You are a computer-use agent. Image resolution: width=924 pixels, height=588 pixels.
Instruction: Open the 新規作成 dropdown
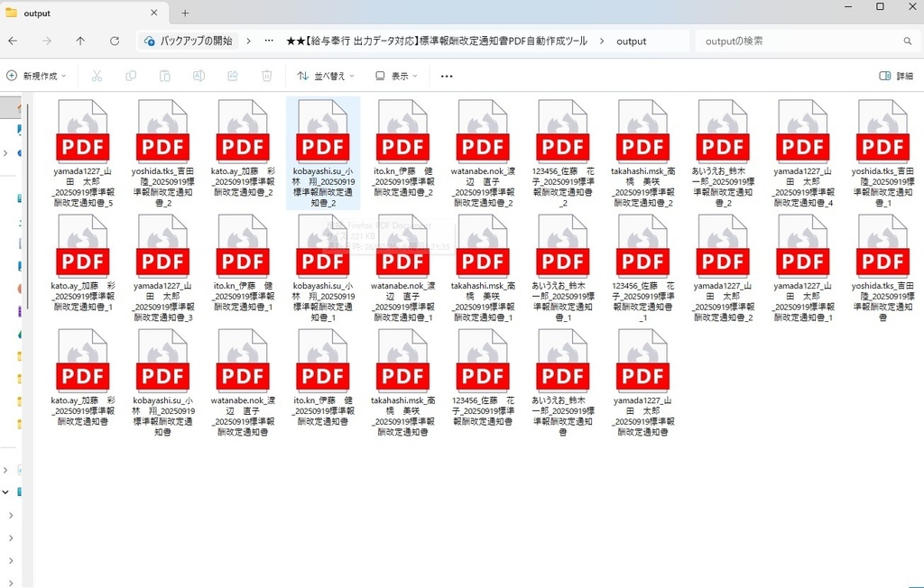click(x=36, y=76)
